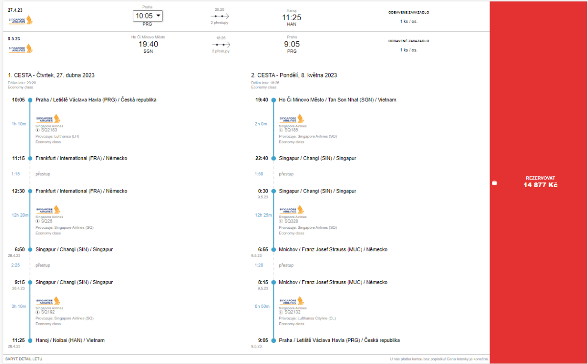This screenshot has width=588, height=364.
Task: Click the '1. CESTA' outbound heading
Action: [x=51, y=75]
